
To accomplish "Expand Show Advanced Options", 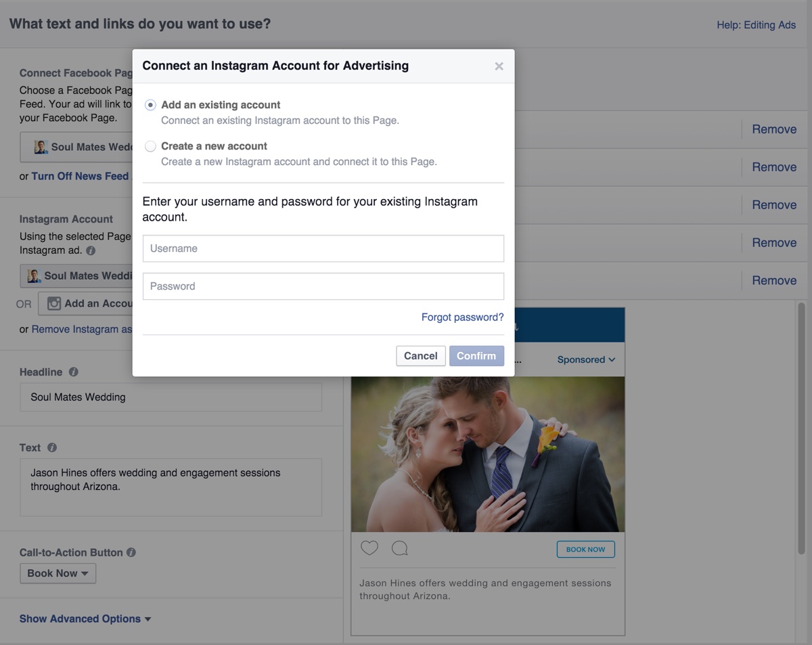I will [x=81, y=618].
